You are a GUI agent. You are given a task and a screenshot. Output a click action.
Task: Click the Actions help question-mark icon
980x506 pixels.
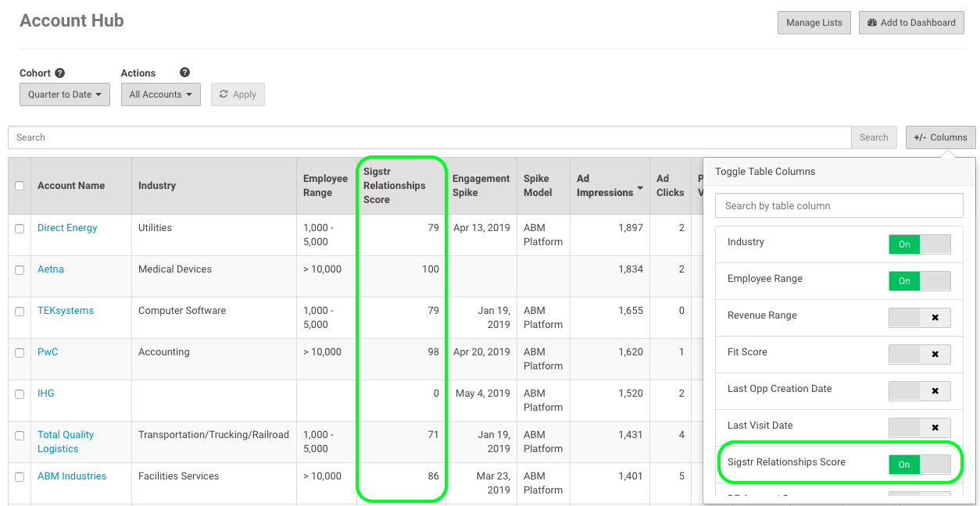tap(184, 73)
